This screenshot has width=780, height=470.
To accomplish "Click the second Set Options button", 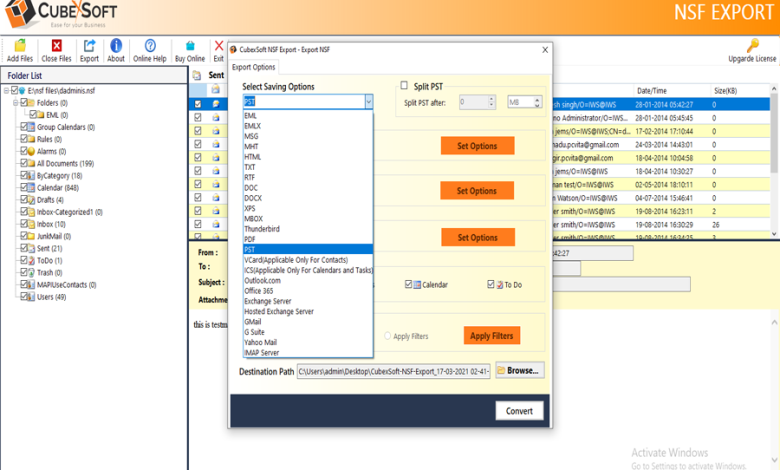I will 477,190.
